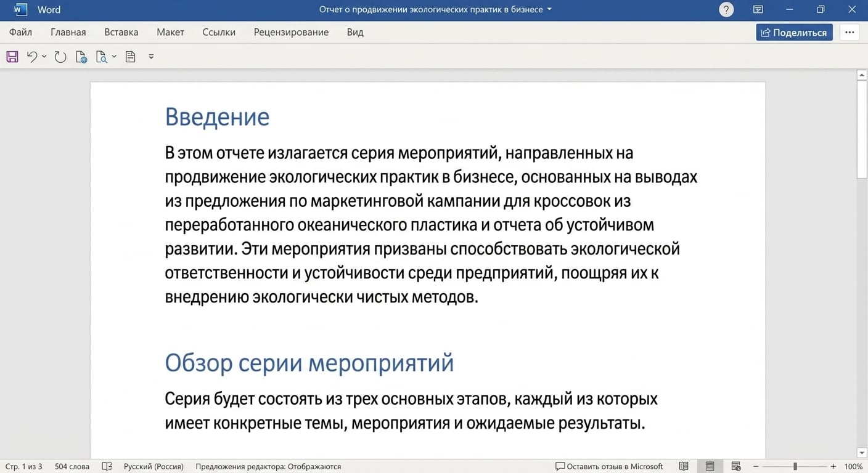Go to the Ссылки tab
The width and height of the screenshot is (868, 473).
coord(219,32)
